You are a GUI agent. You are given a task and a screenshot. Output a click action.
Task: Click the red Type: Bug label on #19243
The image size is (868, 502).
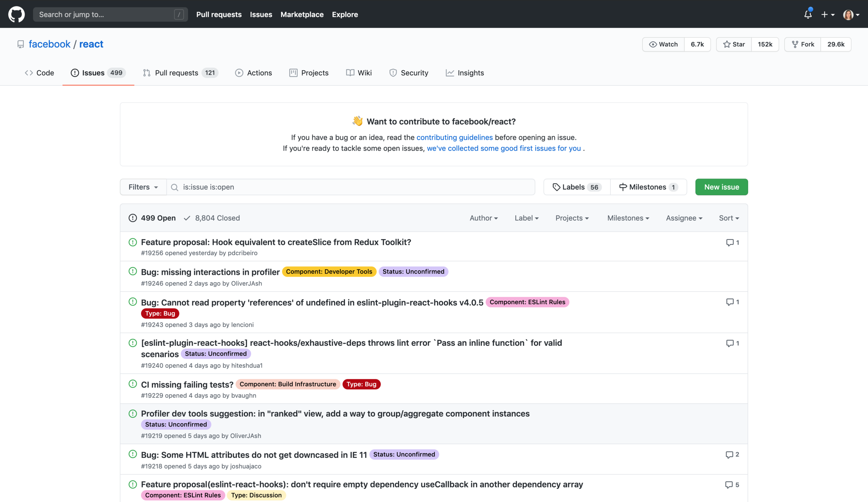(x=160, y=313)
